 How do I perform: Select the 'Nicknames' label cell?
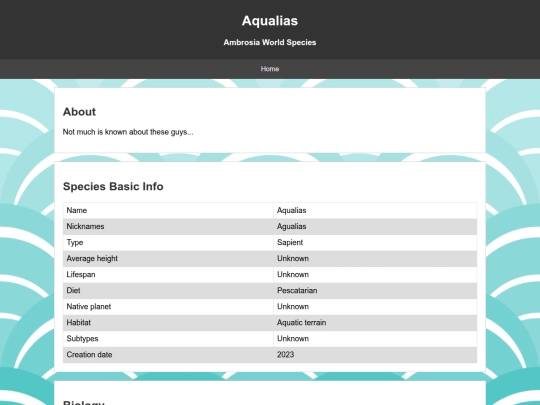[x=168, y=227]
